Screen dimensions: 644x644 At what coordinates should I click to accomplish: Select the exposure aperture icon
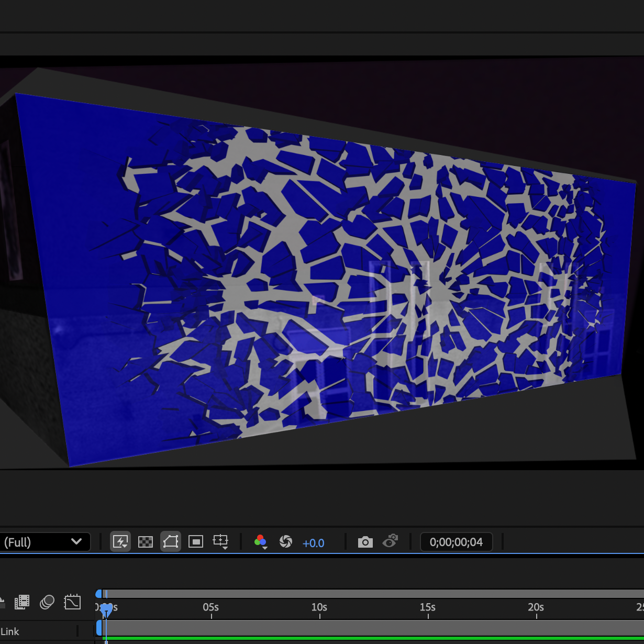[286, 542]
